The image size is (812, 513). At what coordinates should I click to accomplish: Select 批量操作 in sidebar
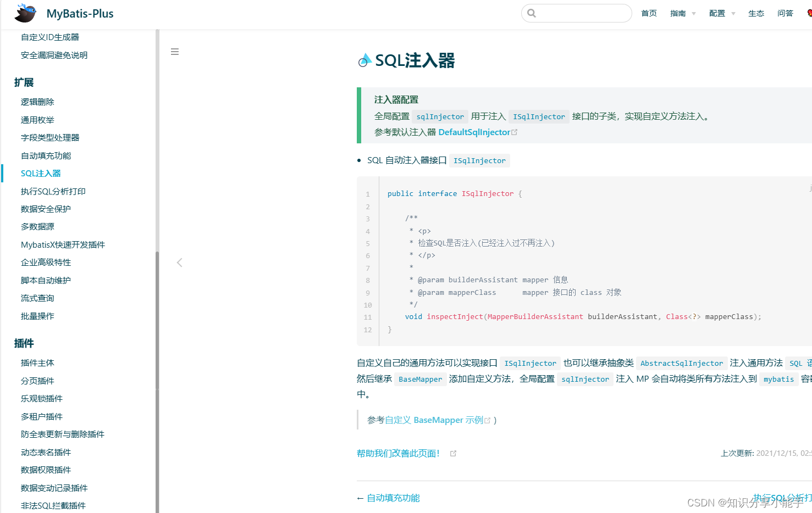pos(37,316)
